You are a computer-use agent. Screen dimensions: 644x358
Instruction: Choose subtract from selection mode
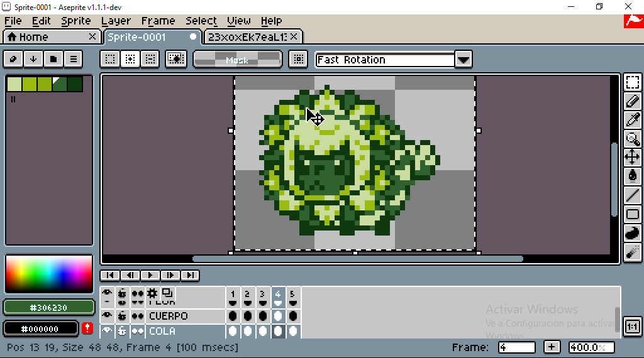click(150, 59)
